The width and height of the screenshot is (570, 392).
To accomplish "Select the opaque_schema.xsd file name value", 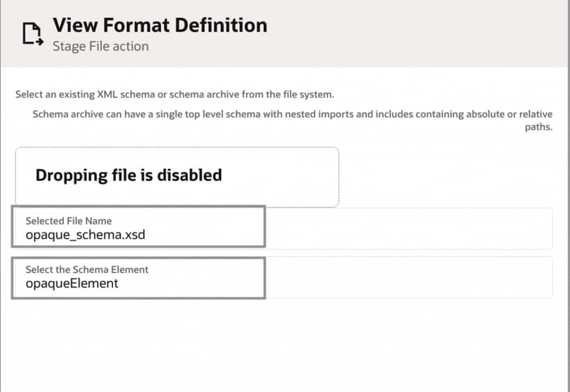I will coord(85,234).
